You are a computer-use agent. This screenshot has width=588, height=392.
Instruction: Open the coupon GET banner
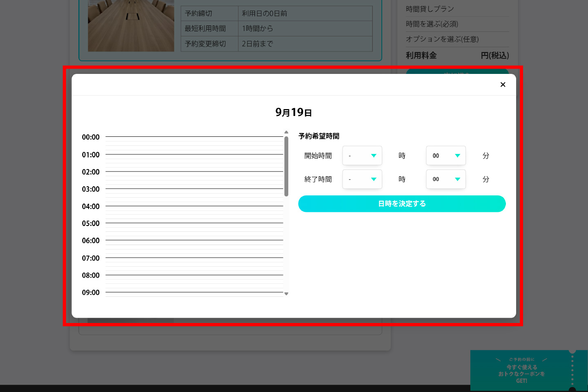521,370
